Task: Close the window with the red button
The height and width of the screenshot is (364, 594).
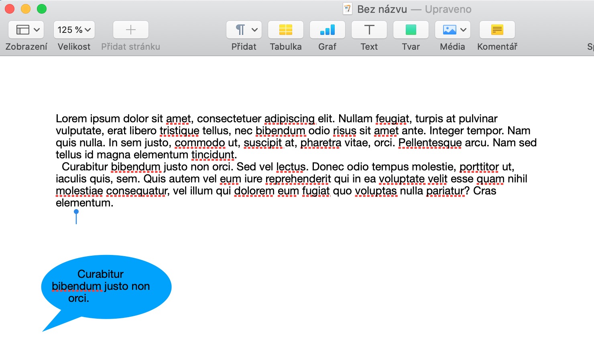Action: click(x=10, y=9)
